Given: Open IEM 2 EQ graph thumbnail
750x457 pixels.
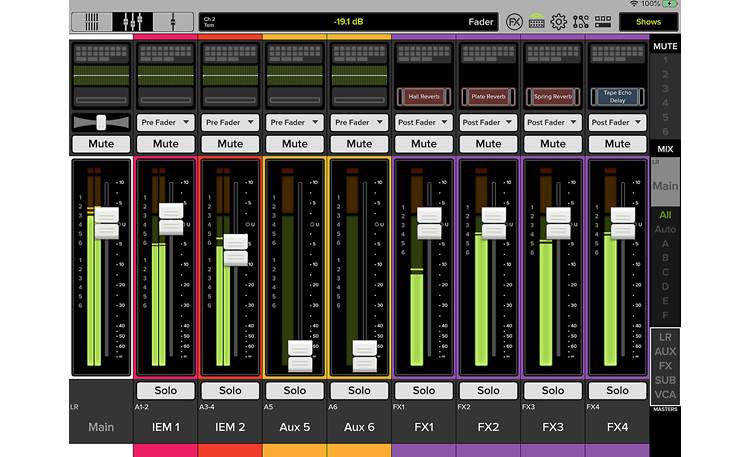Looking at the screenshot, I should (x=230, y=76).
